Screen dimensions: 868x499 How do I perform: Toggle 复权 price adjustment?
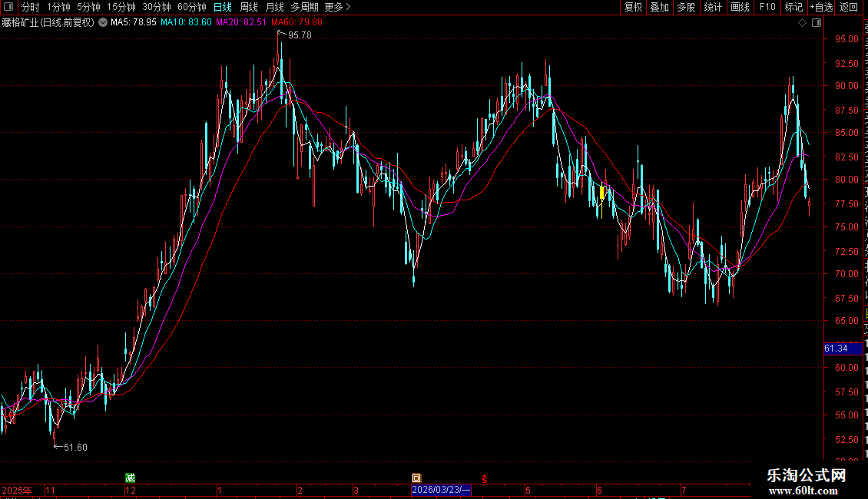(x=633, y=7)
